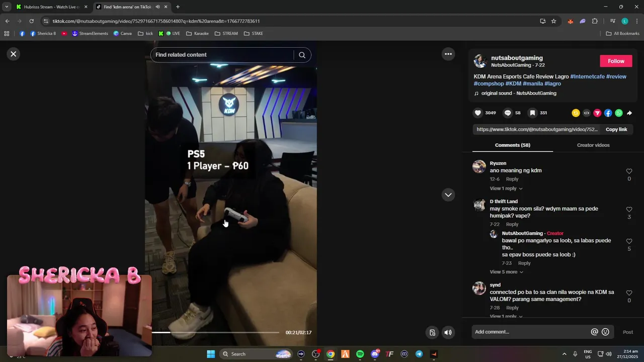Screen dimensions: 644x362
Task: Reply to D thrift Land's comment
Action: pos(512,224)
